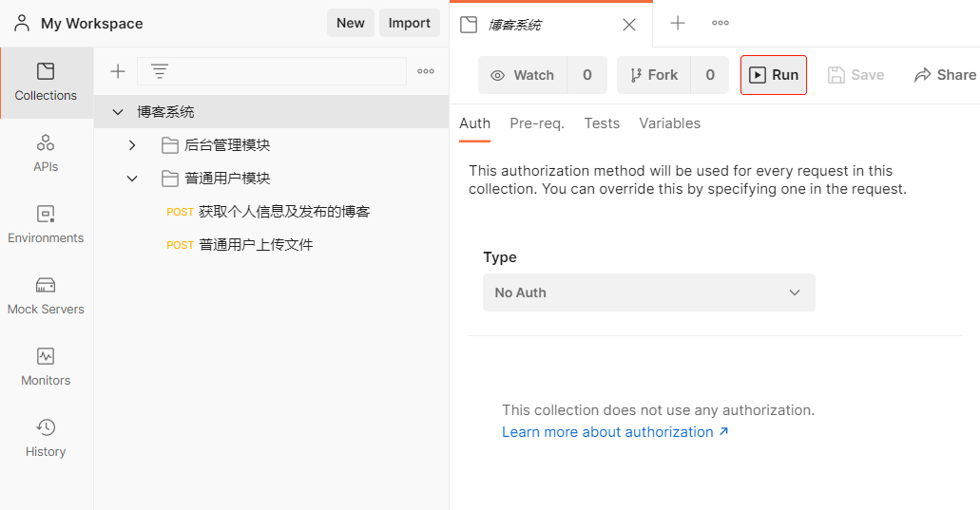This screenshot has height=510, width=980.
Task: Click the filter icon in the collections search
Action: point(160,71)
